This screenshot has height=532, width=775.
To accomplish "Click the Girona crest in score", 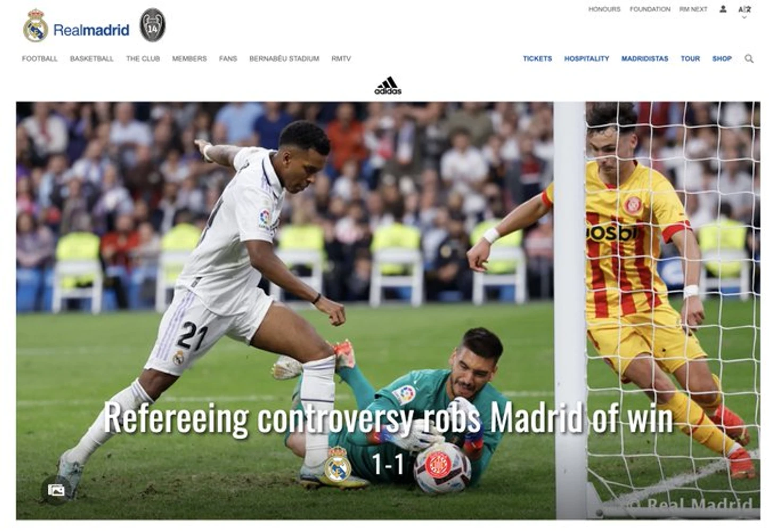I will point(438,464).
